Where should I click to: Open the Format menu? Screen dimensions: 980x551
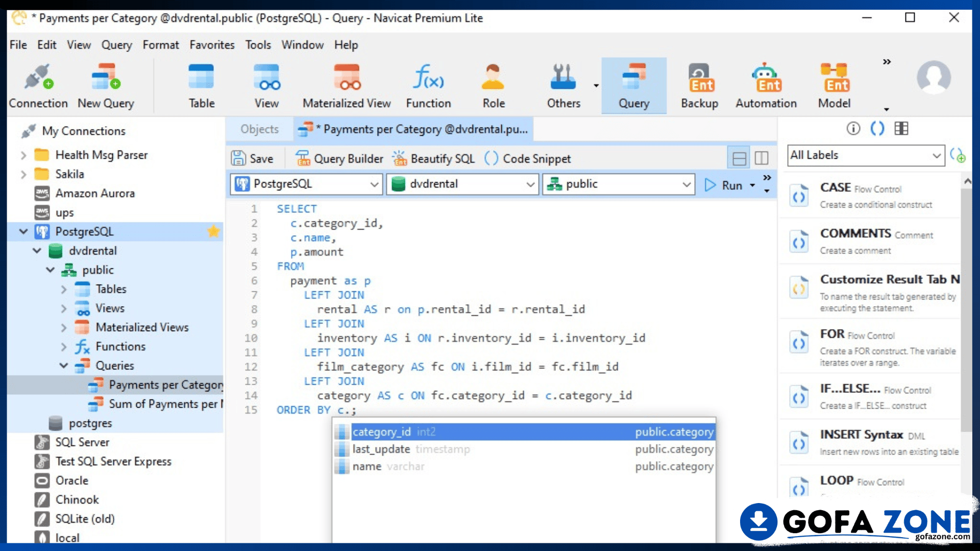tap(161, 45)
